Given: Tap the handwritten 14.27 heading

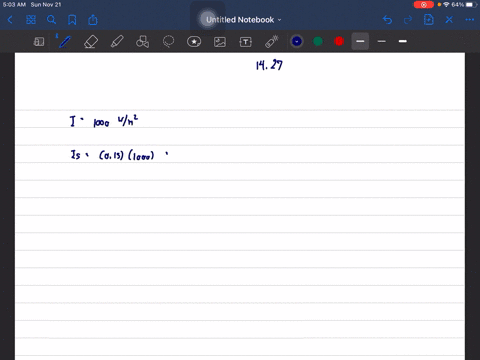Looking at the screenshot, I should pyautogui.click(x=269, y=65).
